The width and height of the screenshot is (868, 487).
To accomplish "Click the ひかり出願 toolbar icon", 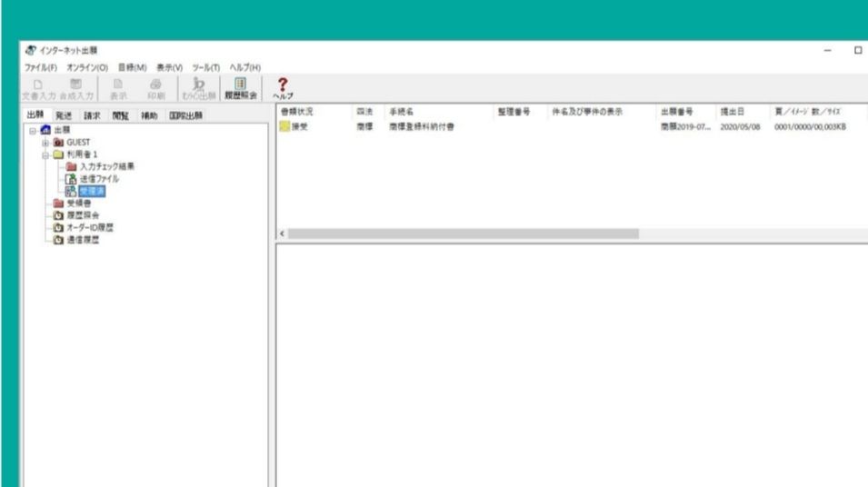I will tap(198, 86).
